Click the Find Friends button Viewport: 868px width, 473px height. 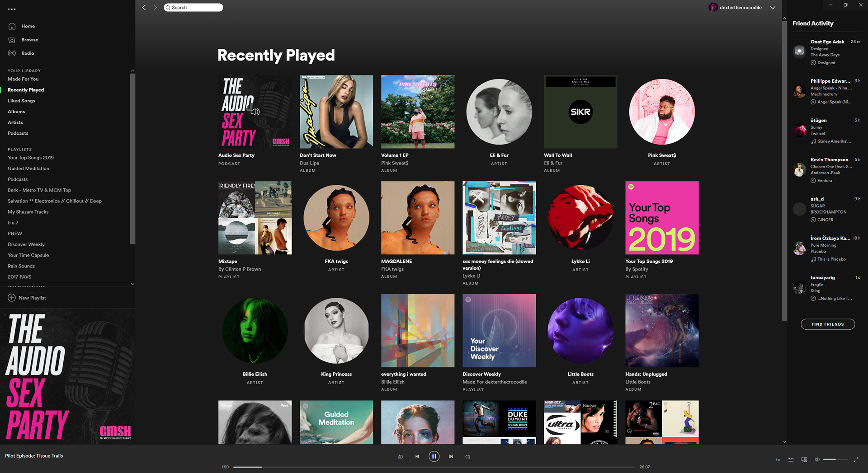tap(828, 324)
